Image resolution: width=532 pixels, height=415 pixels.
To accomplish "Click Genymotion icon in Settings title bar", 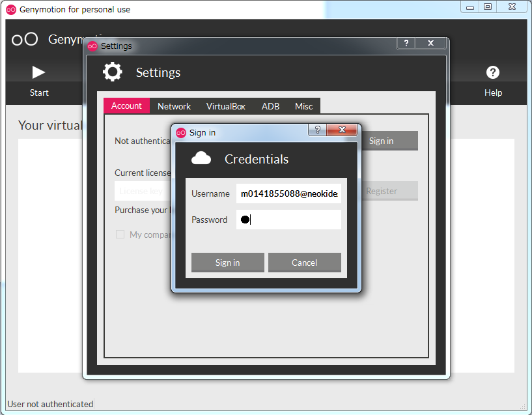I will [92, 46].
